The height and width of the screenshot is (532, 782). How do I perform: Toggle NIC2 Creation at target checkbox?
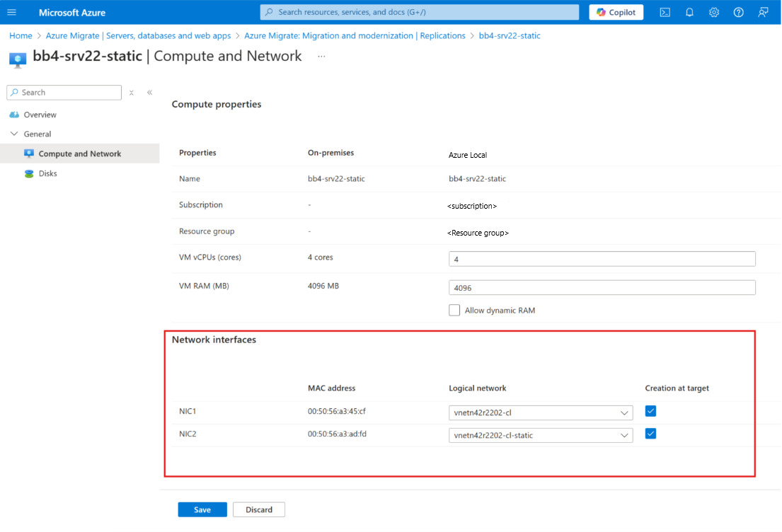pos(650,433)
